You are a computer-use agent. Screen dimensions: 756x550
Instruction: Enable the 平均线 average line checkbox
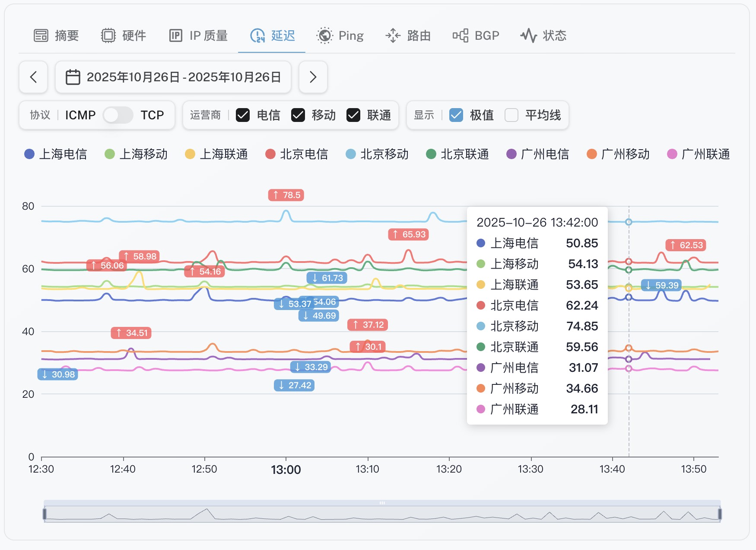point(511,115)
